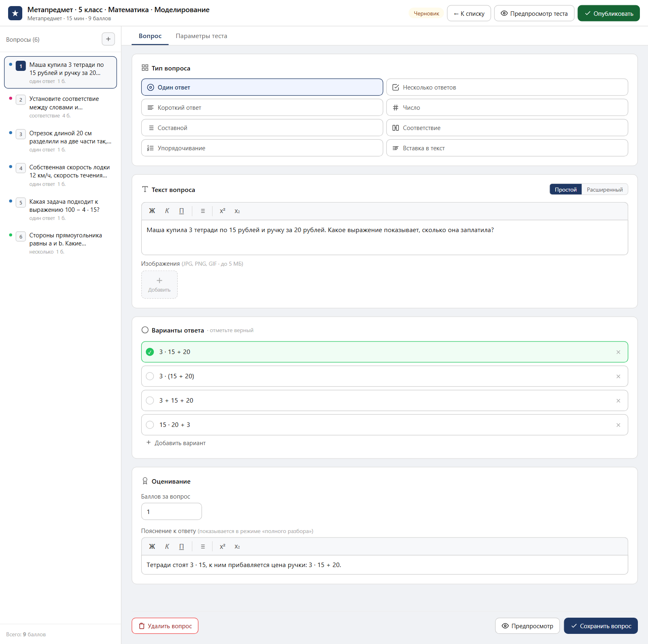Mark 15 · 20 + 3 as correct
The height and width of the screenshot is (644, 648).
click(x=150, y=425)
